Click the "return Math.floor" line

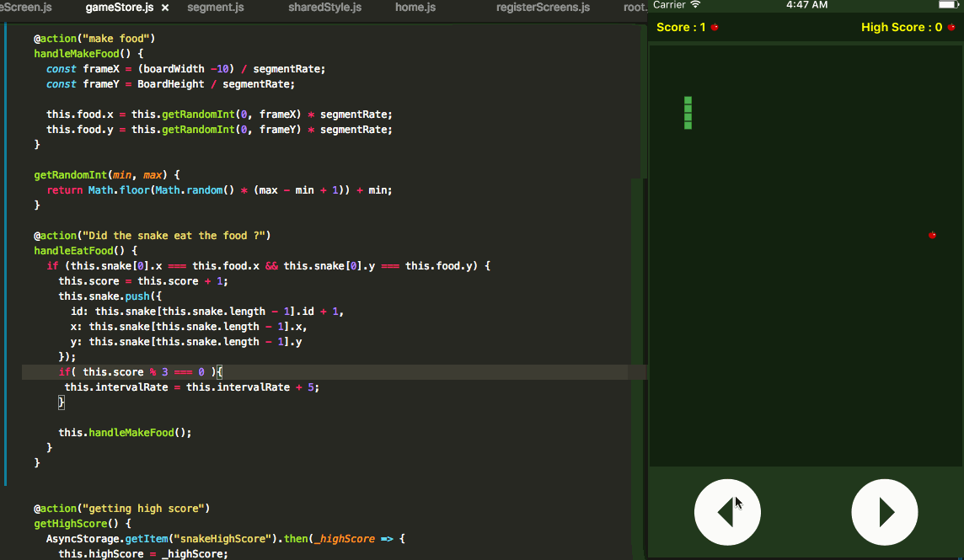[219, 190]
